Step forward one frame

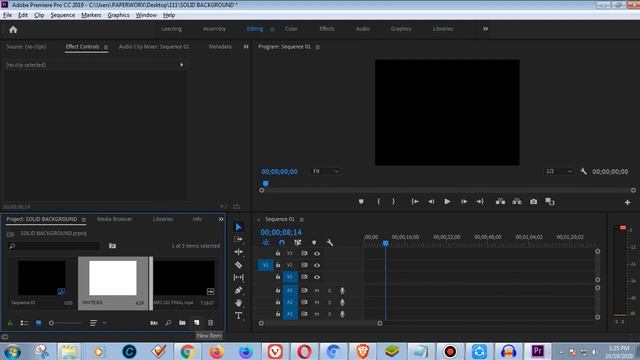[x=464, y=202]
